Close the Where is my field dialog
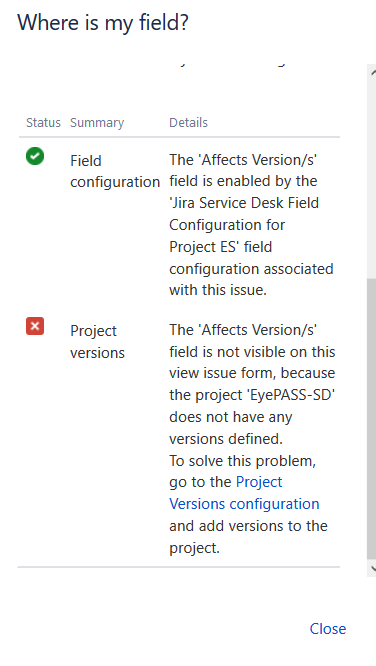The width and height of the screenshot is (376, 666). point(328,629)
